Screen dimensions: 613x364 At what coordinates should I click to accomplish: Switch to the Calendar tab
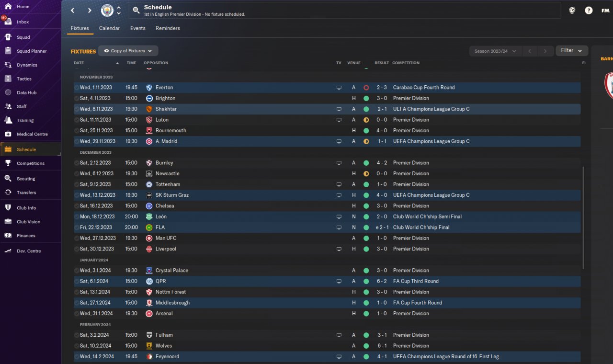tap(109, 28)
